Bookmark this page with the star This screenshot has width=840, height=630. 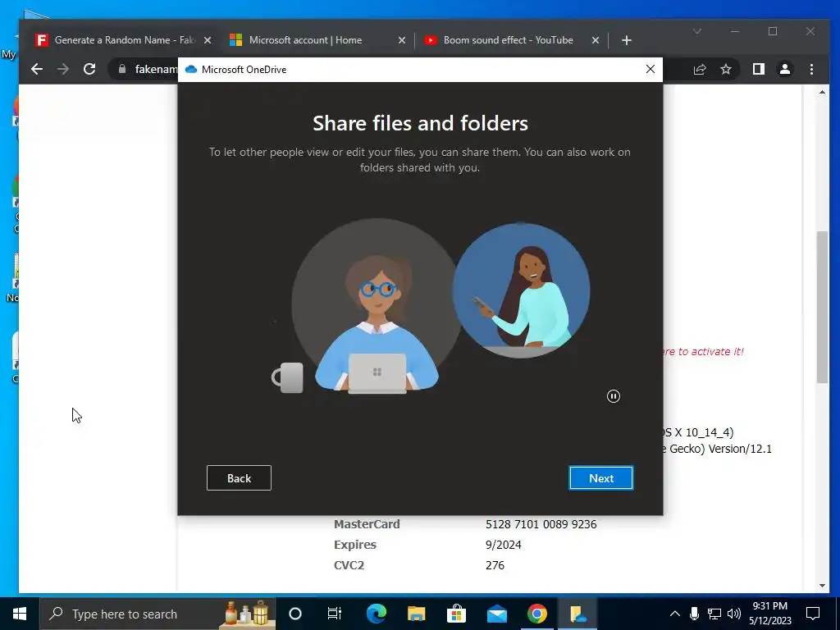click(726, 69)
